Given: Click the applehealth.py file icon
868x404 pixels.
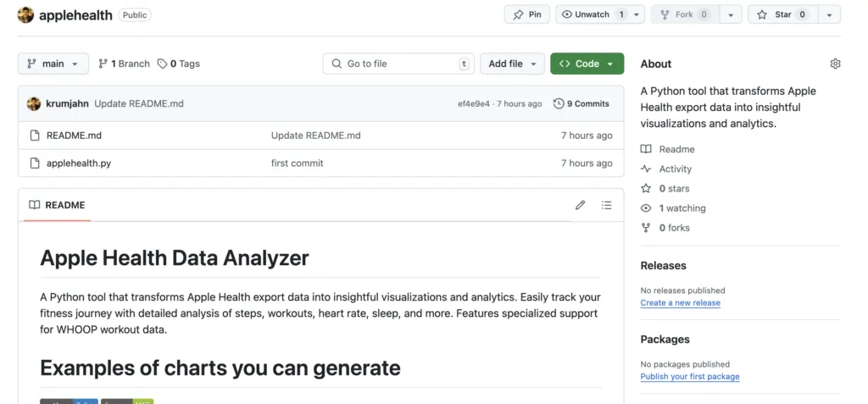Looking at the screenshot, I should click(x=35, y=163).
